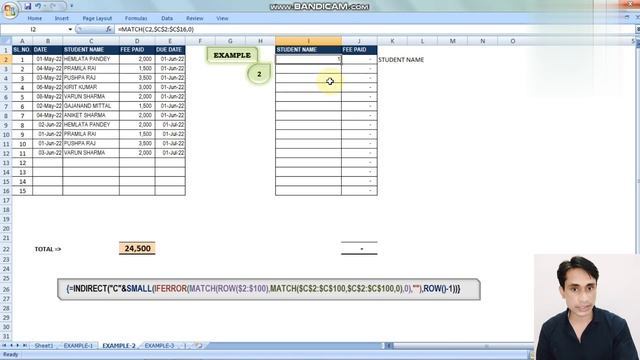The width and height of the screenshot is (640, 360).
Task: Select column K header
Action: [x=392, y=41]
